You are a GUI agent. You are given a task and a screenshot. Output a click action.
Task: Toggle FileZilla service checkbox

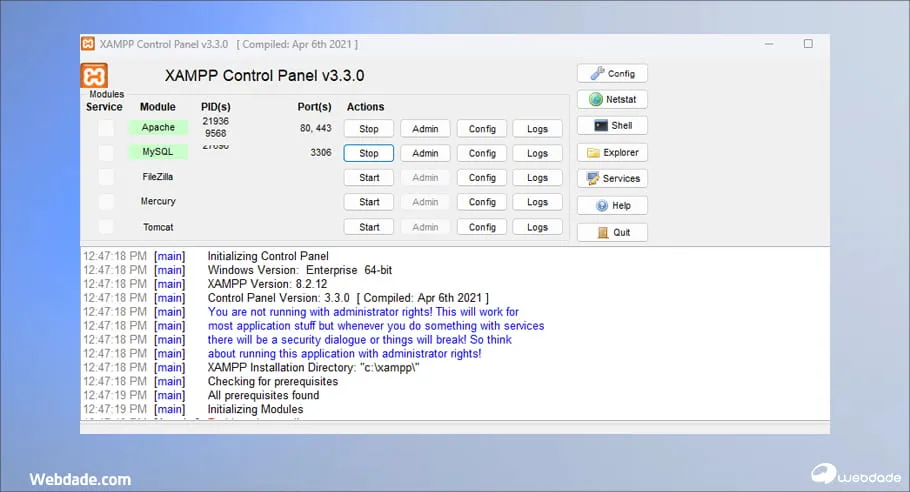tap(106, 177)
